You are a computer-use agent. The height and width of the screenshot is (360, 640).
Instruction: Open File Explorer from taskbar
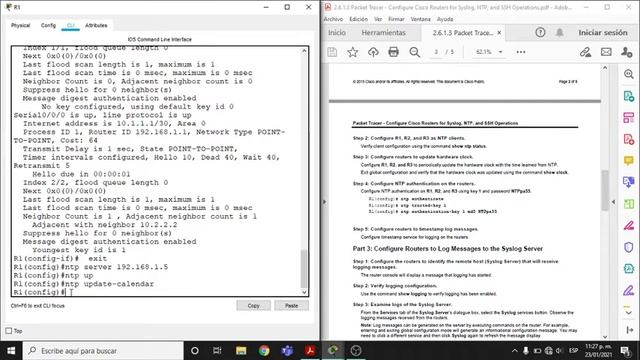pos(241,350)
